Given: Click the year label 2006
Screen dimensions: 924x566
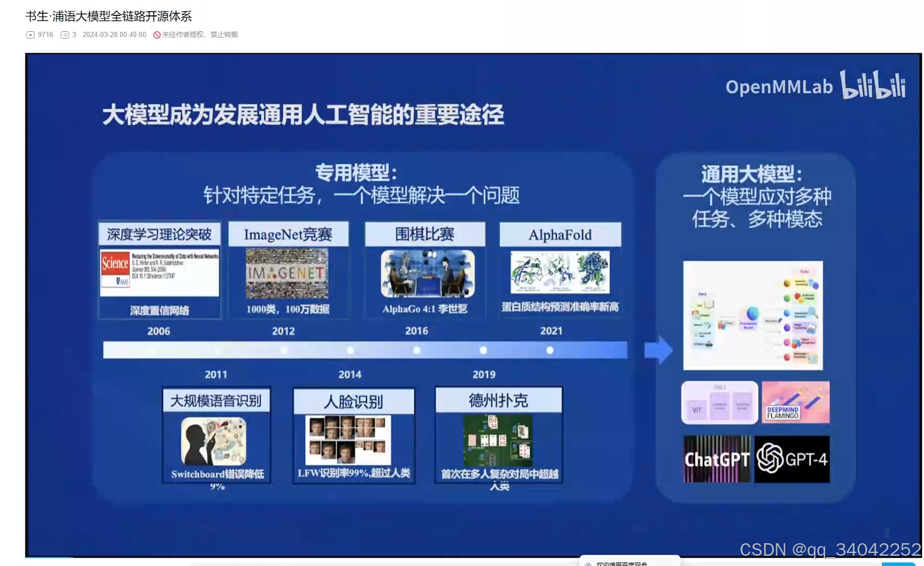Looking at the screenshot, I should [159, 331].
